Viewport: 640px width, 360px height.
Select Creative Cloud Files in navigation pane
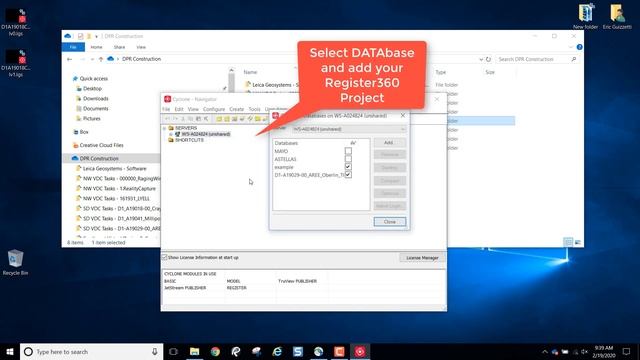101,145
